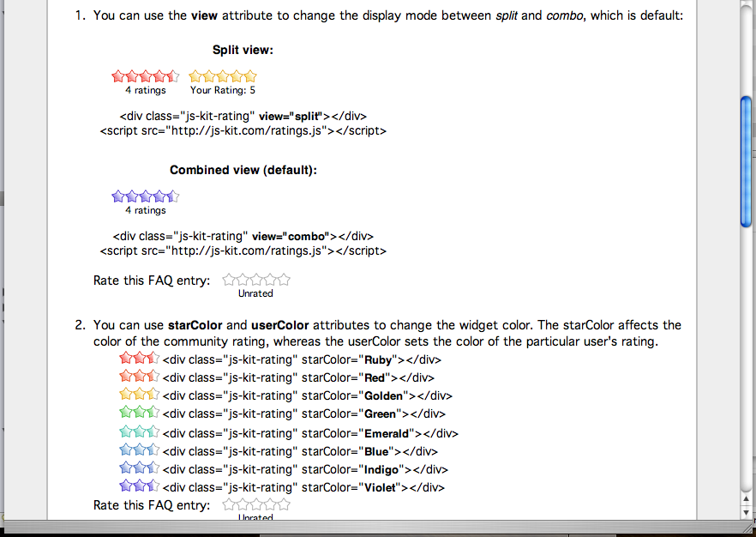Click '4 ratings' under the purple stars
This screenshot has height=537, width=756.
tap(146, 210)
